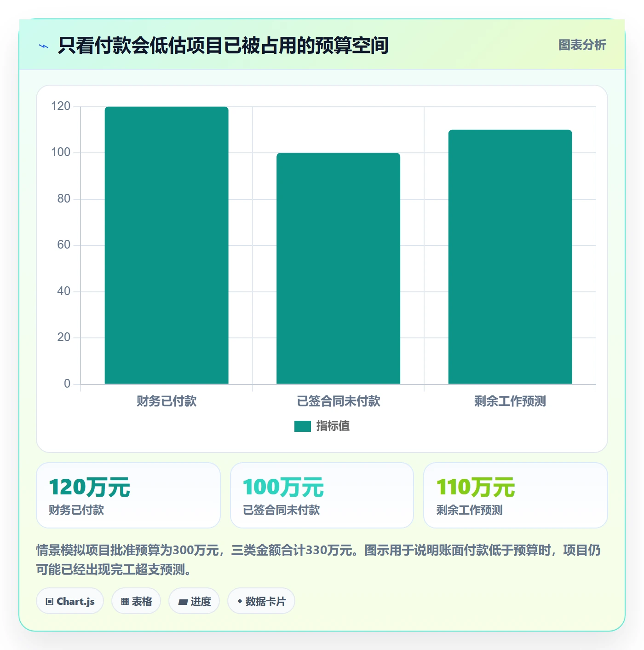Screen dimensions: 644x650
Task: Click the bar icon in 进度 chip
Action: [x=183, y=602]
